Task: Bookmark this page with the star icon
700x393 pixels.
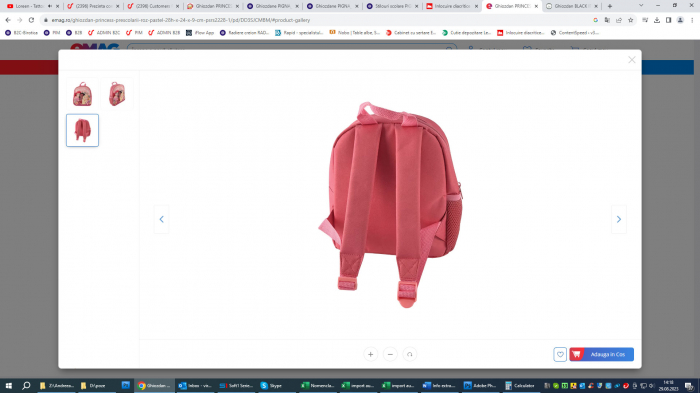Action: click(630, 20)
